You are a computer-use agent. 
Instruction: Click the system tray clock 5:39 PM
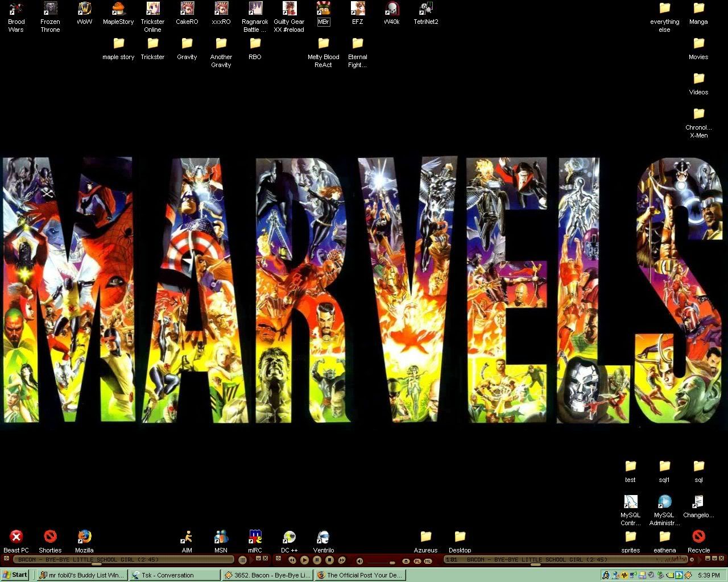[x=709, y=575]
